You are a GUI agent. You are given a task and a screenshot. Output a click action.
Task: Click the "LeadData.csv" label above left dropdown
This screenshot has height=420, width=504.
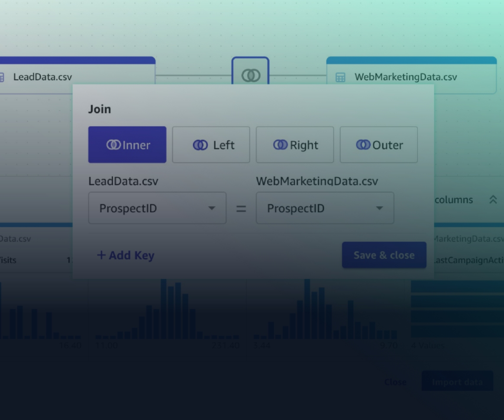(x=123, y=181)
